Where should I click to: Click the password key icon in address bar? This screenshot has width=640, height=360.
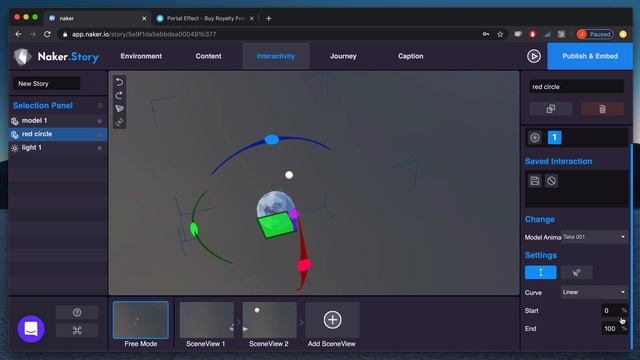(x=486, y=34)
